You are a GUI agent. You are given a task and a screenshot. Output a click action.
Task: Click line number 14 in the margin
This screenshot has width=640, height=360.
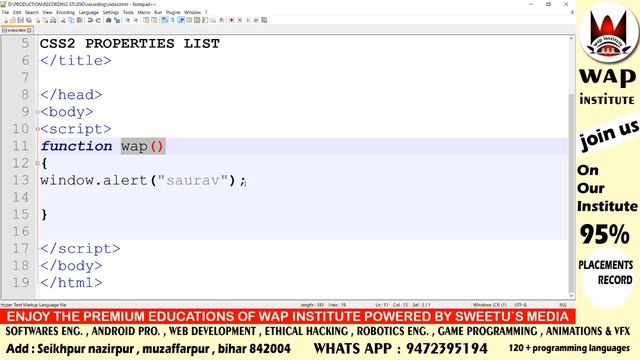(20, 198)
